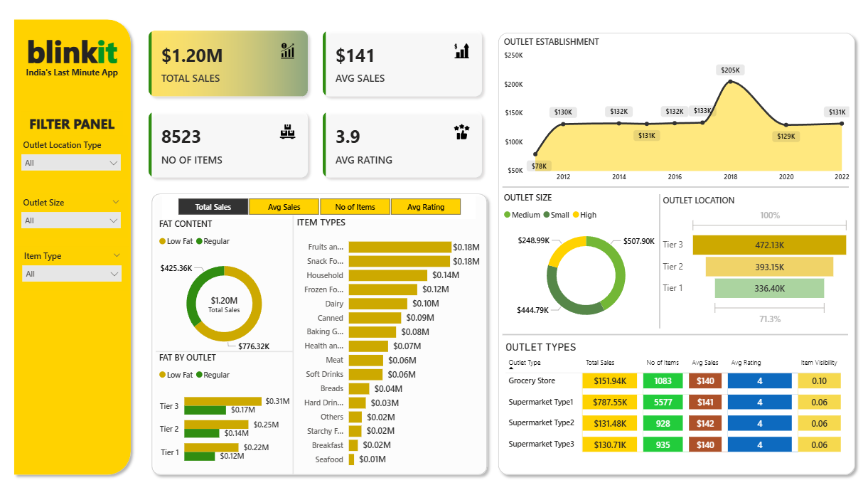Collapse chevron beside the Outlet Size label
The image size is (868, 490).
click(x=116, y=202)
